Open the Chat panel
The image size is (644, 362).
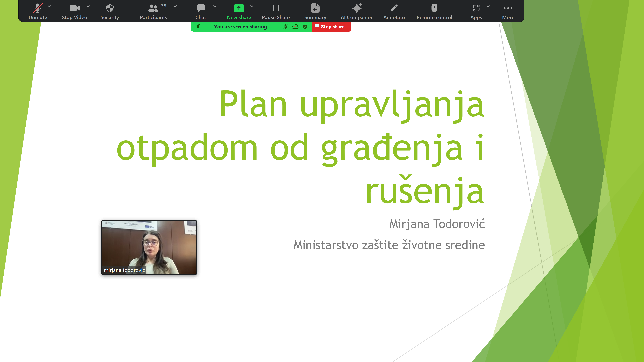201,11
